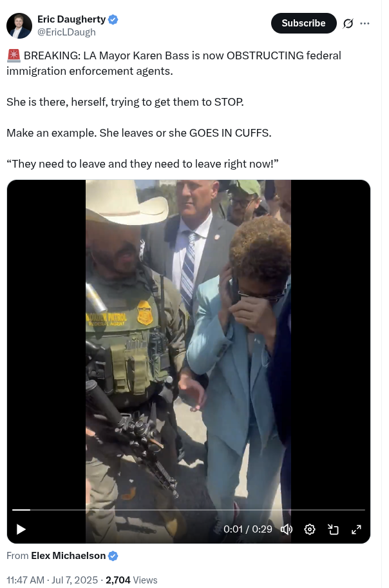Play the video
Image resolution: width=389 pixels, height=588 pixels.
(21, 529)
